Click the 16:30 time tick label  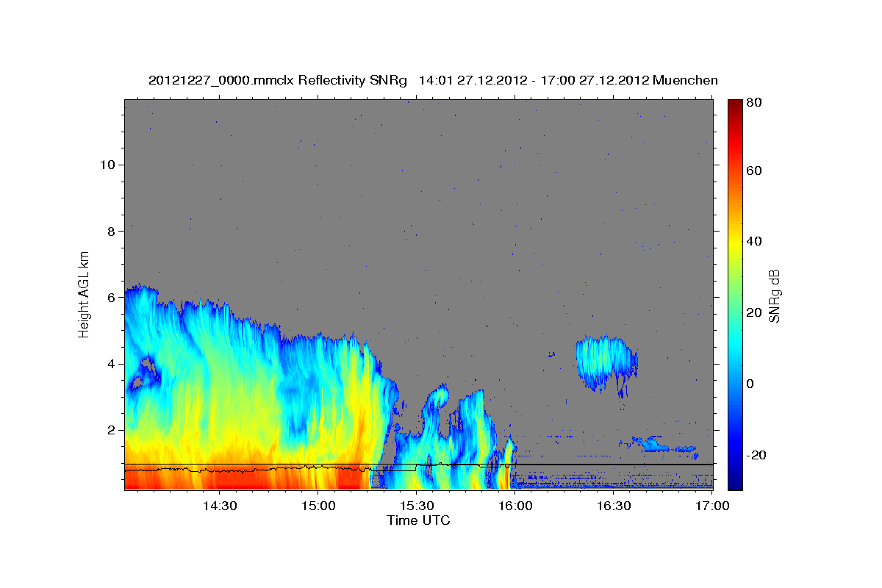613,506
